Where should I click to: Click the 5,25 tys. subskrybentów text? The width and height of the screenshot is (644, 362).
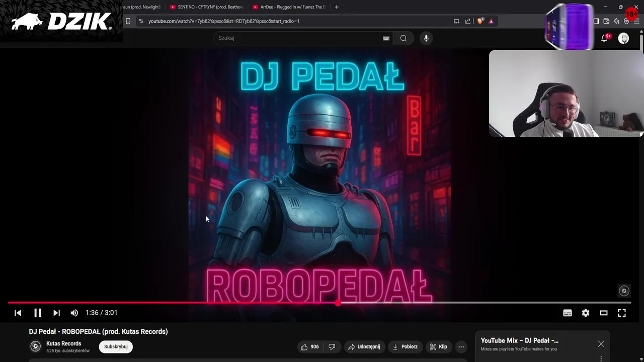pos(68,351)
